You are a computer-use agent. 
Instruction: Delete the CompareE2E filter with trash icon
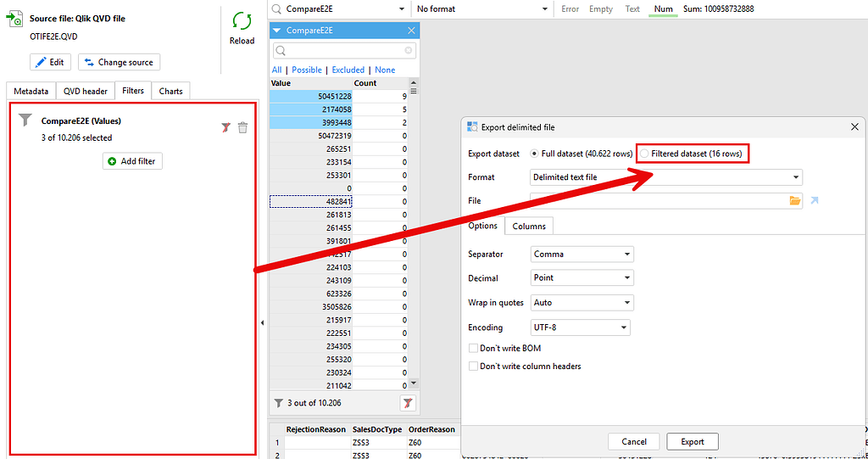coord(242,128)
